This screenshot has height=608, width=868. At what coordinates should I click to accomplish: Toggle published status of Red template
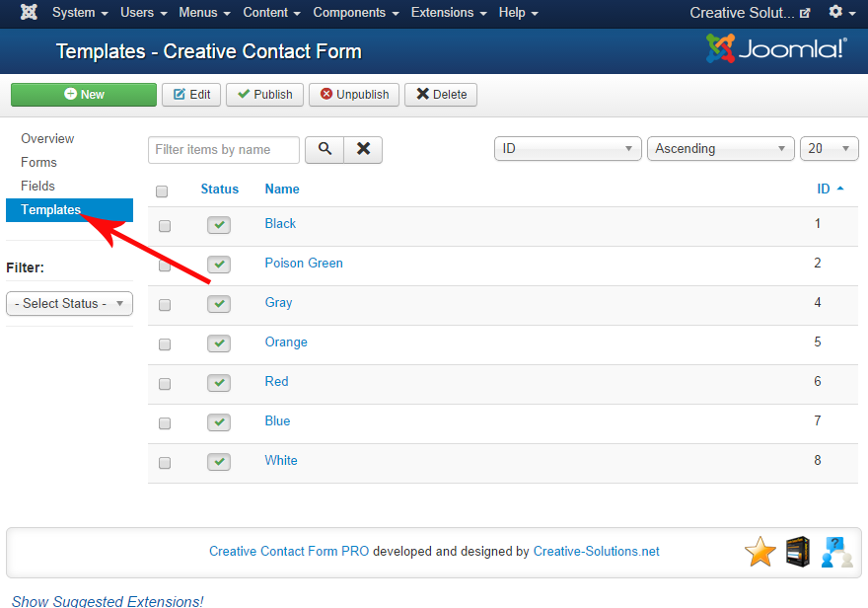pyautogui.click(x=219, y=383)
